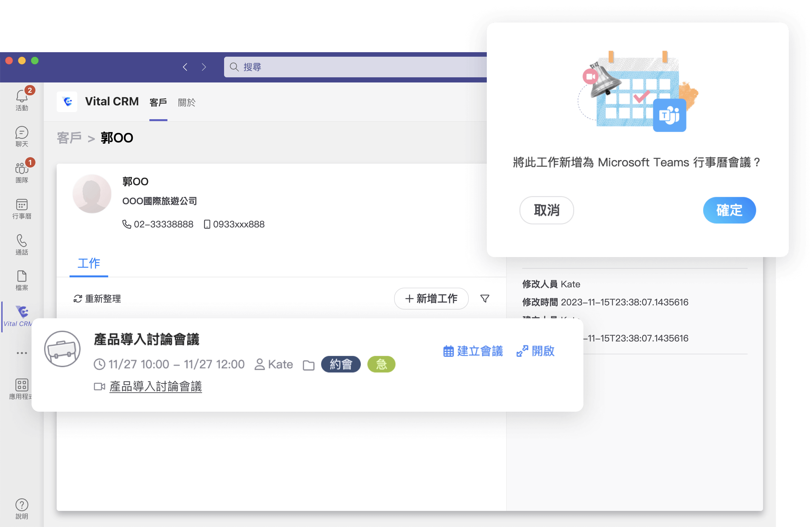Select the 客戶 tab in Vital CRM
The image size is (812, 527).
coord(158,102)
